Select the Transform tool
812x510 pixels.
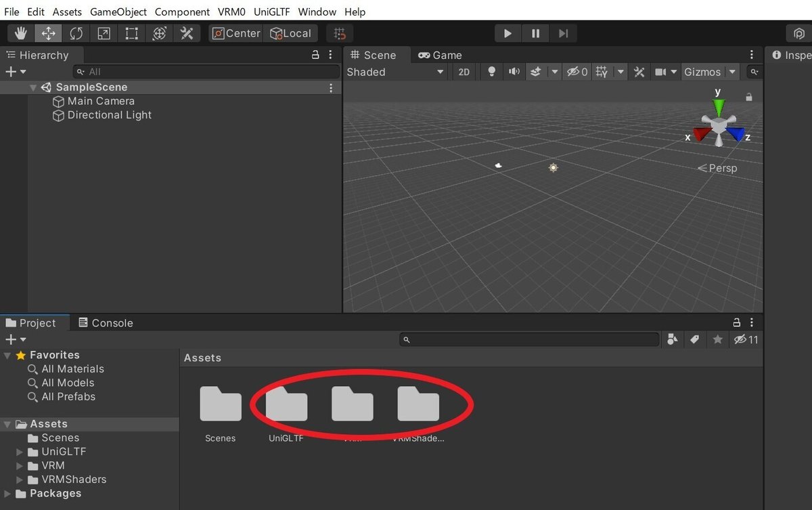(159, 33)
